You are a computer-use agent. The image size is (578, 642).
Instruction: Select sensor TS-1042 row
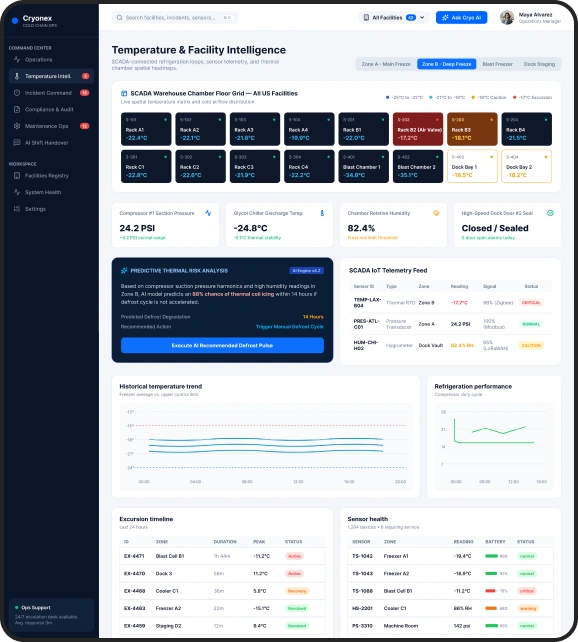pyautogui.click(x=450, y=556)
